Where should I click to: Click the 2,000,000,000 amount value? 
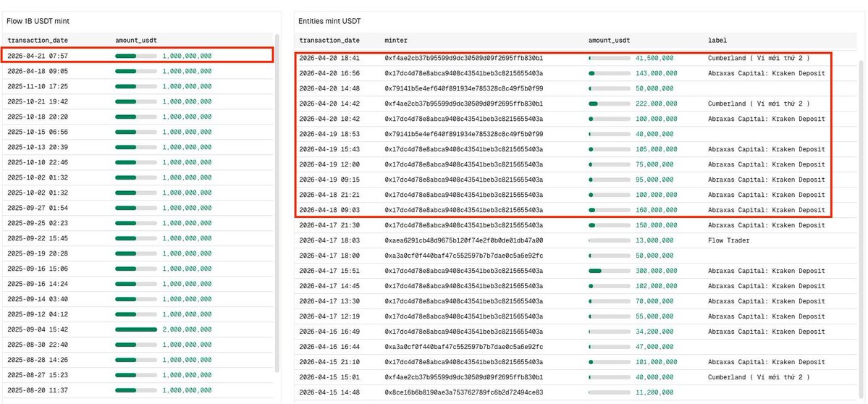pos(187,329)
